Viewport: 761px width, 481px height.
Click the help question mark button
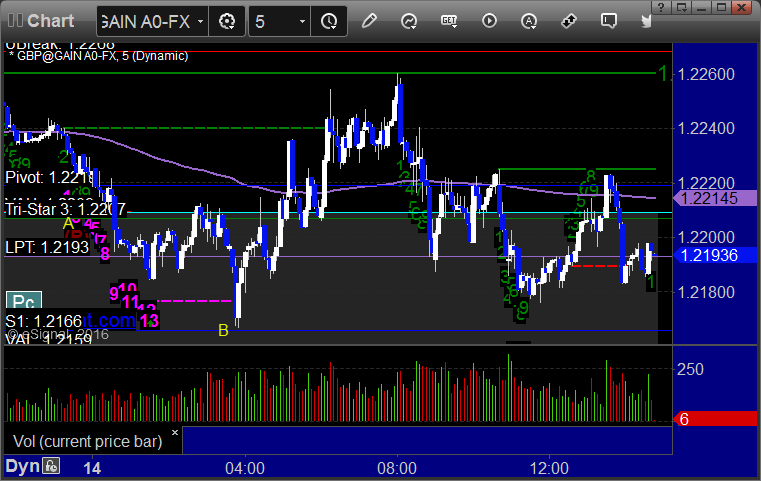point(661,7)
